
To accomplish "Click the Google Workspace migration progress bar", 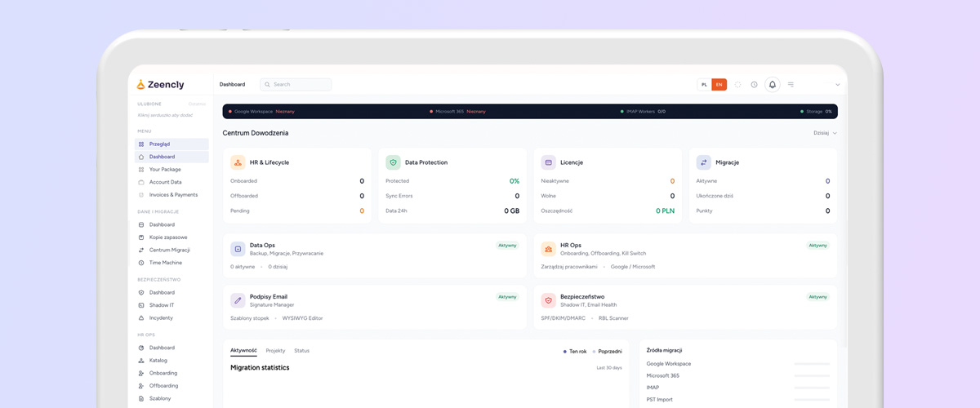I will 812,364.
